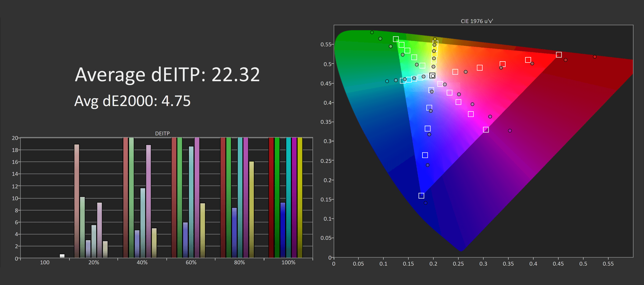Click the blue bar in the 40% group
Image resolution: width=644 pixels, height=285 pixels.
click(x=137, y=244)
